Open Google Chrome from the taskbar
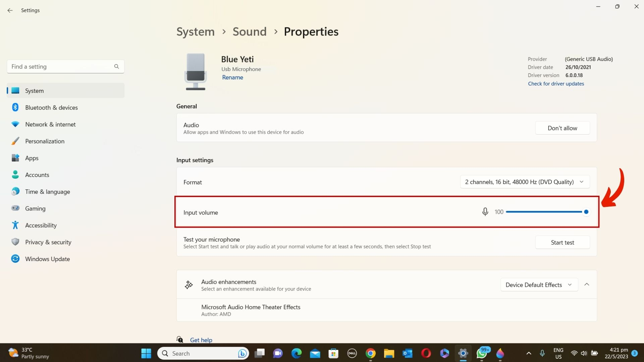This screenshot has width=644, height=362. [x=371, y=353]
